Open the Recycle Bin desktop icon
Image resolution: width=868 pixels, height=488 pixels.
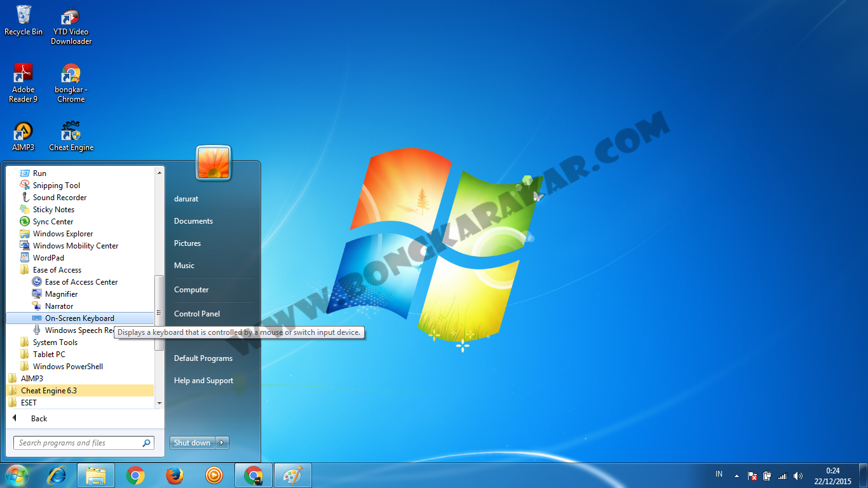(x=24, y=21)
